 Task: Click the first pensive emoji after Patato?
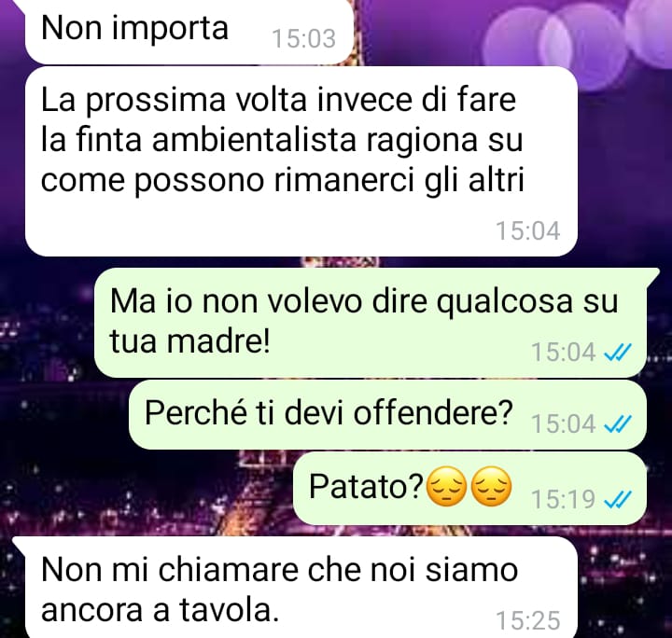point(446,487)
